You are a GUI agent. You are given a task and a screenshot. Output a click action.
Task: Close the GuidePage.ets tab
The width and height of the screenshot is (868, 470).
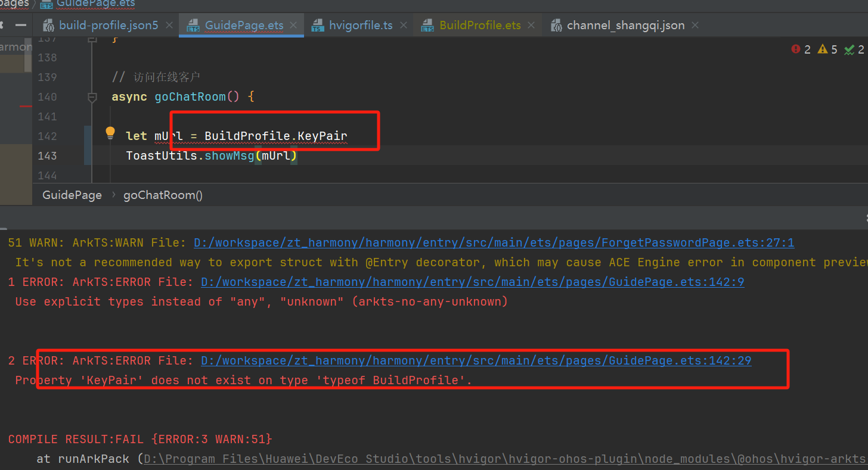[x=294, y=26]
